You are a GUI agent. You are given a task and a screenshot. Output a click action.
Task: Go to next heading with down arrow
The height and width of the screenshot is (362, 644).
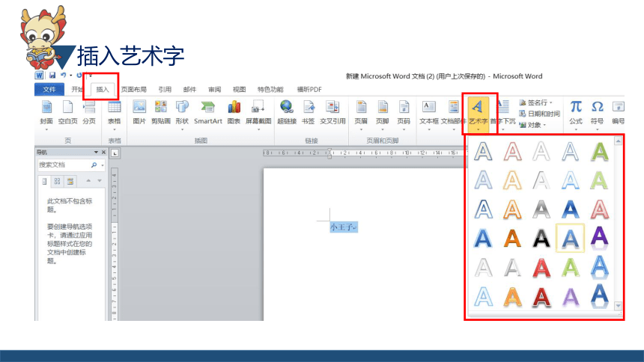[100, 180]
